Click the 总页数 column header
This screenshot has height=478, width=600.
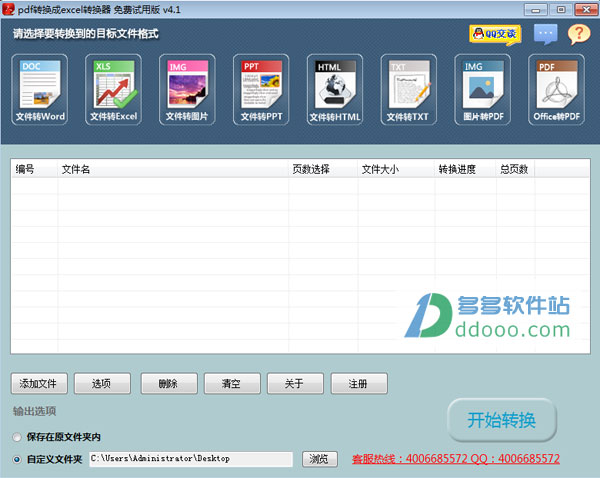click(x=515, y=169)
